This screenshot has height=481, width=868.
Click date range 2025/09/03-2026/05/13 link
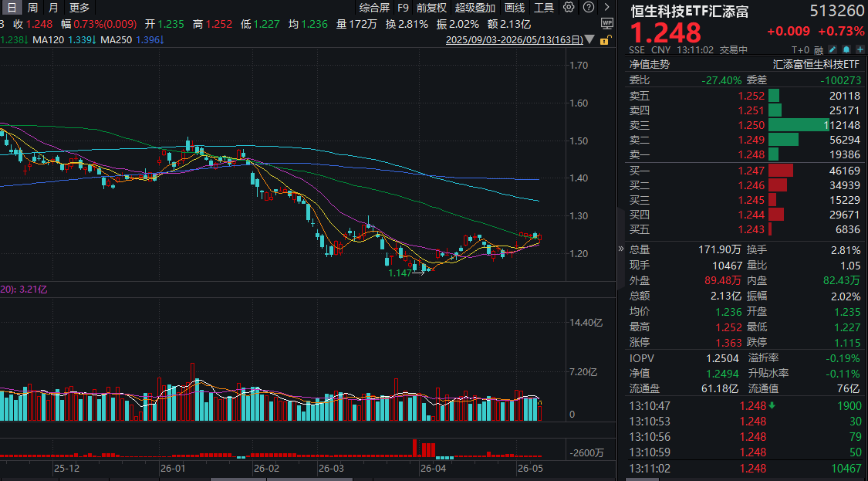pos(515,40)
